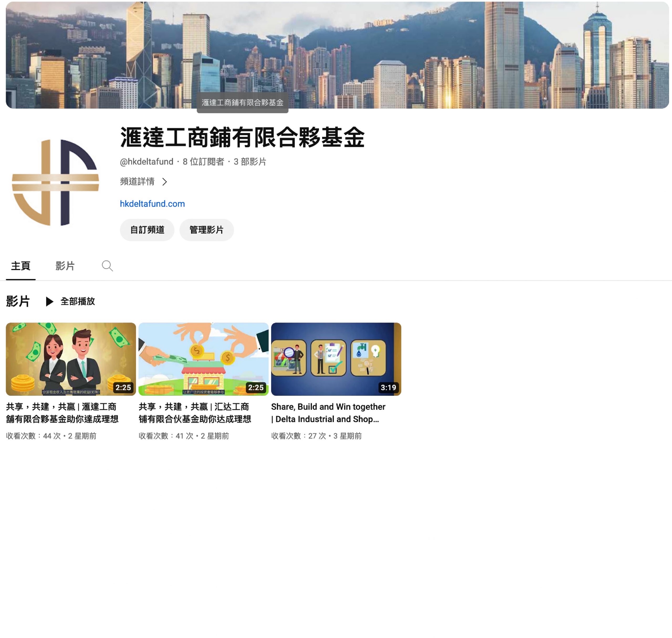Switch to the 影片 tab

click(65, 266)
